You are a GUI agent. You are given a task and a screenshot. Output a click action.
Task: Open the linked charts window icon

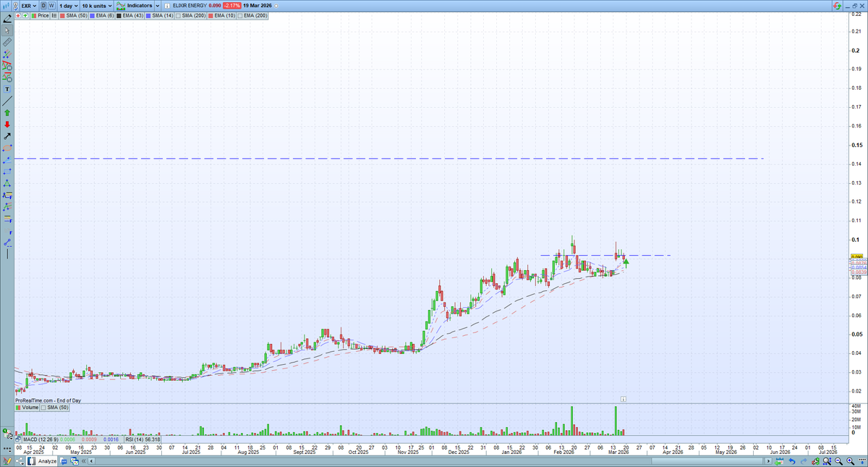coord(75,461)
